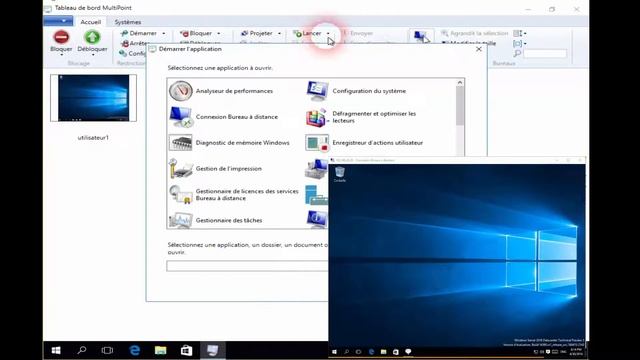Viewport: 640px width, 360px height.
Task: Click search icon in remote desktop taskbar
Action: point(347,351)
